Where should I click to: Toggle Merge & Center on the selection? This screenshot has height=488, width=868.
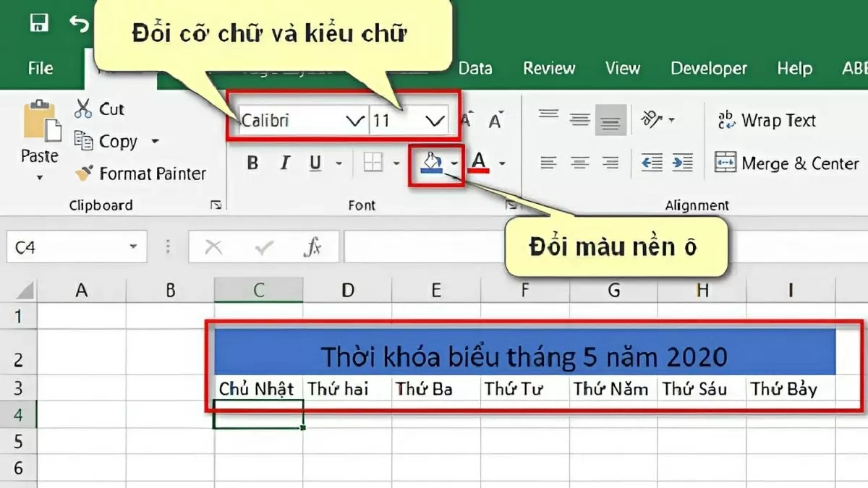tap(785, 163)
